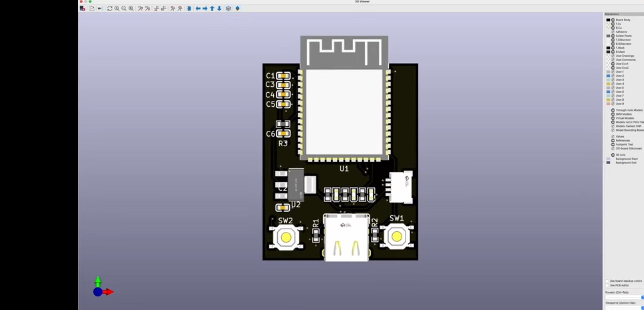Enable Use board stackup colors
This screenshot has height=310, width=644.
(x=607, y=281)
